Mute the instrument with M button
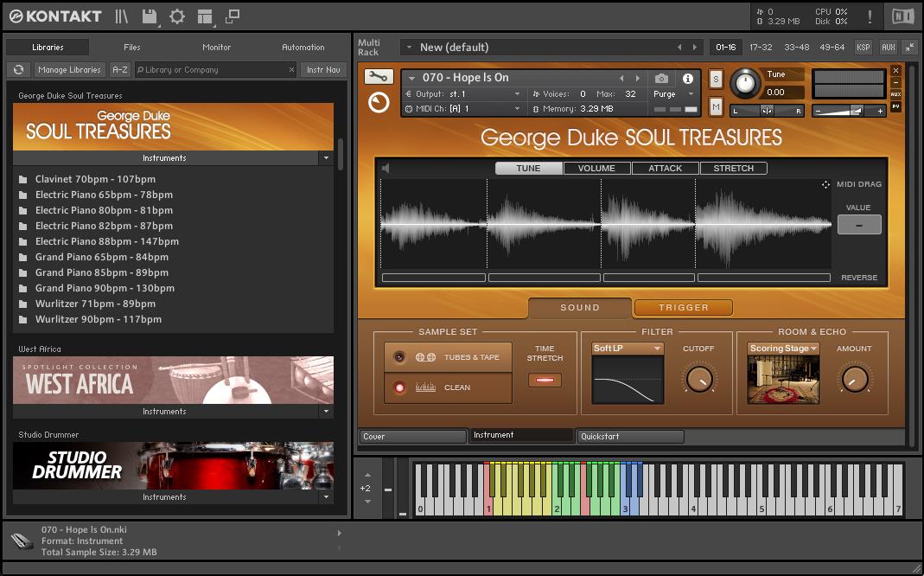924x576 pixels. (x=716, y=106)
